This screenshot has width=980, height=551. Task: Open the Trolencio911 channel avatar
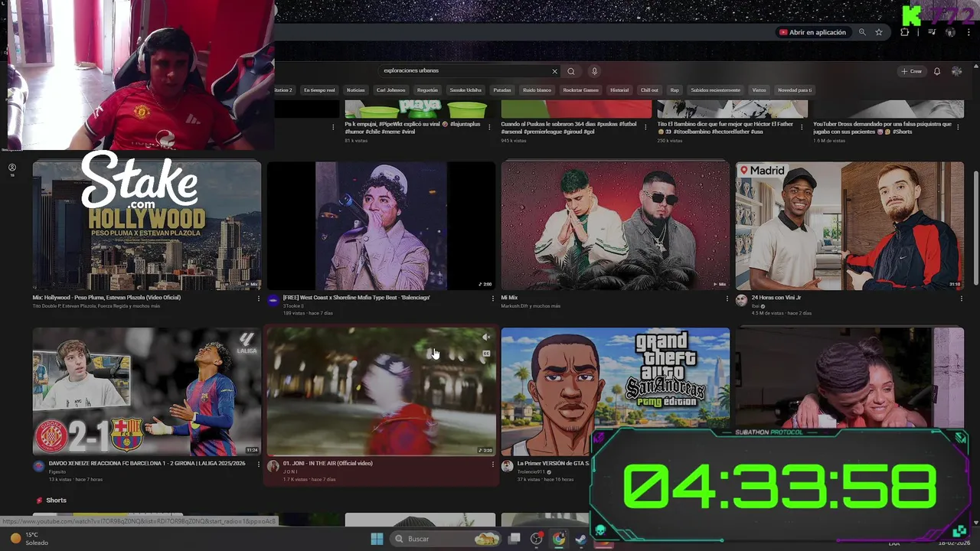507,466
